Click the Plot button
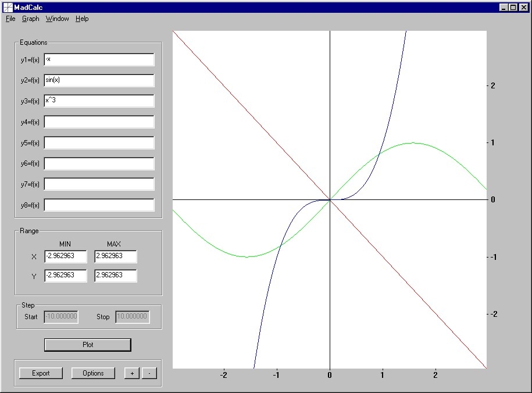The width and height of the screenshot is (532, 393). pos(88,345)
